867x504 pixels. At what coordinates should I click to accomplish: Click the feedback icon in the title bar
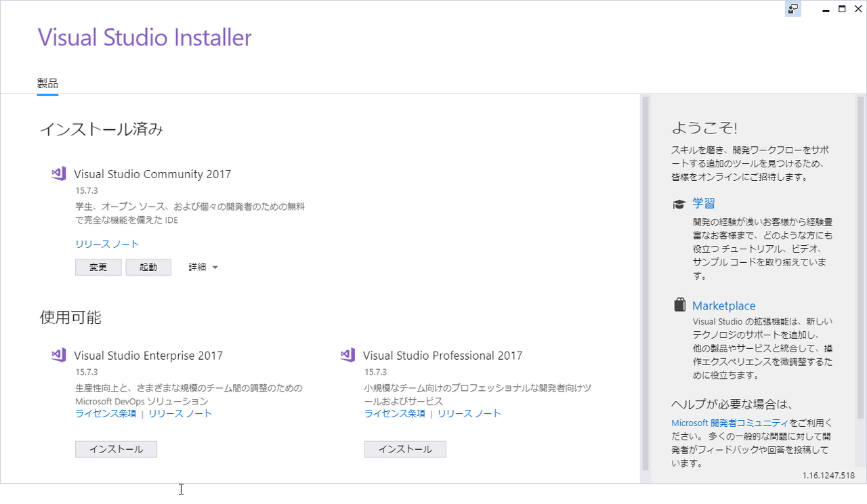792,9
